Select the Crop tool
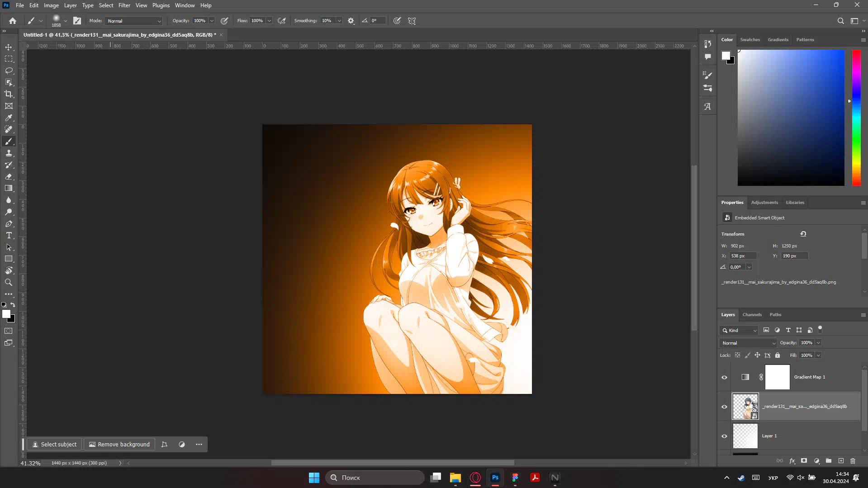 9,94
